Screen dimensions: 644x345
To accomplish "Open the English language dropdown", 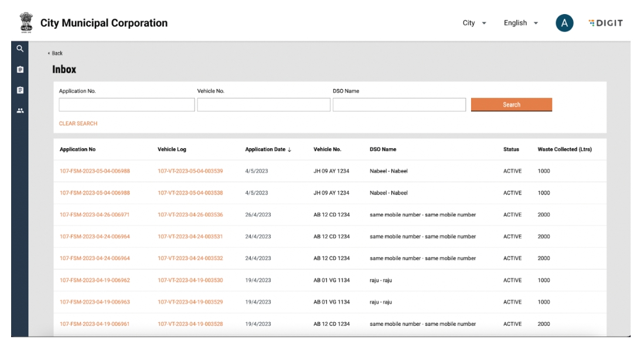I will pos(520,23).
